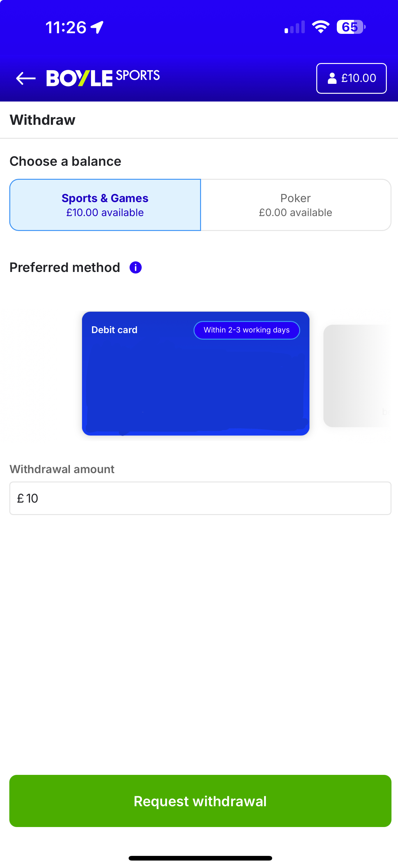Open Preferred method info icon
398x868 pixels.
tap(135, 268)
